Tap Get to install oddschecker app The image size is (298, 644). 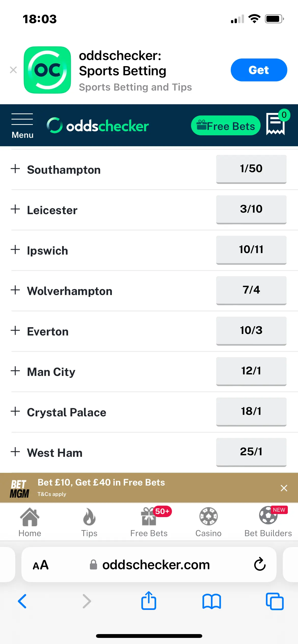pos(259,70)
